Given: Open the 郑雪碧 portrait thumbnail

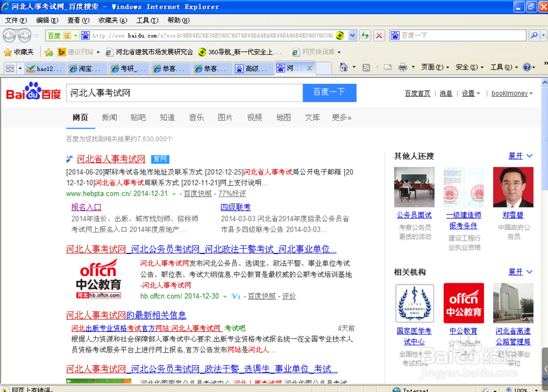Looking at the screenshot, I should [x=513, y=187].
